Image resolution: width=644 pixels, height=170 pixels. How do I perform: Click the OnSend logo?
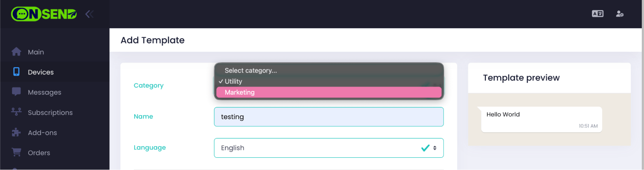coord(44,14)
